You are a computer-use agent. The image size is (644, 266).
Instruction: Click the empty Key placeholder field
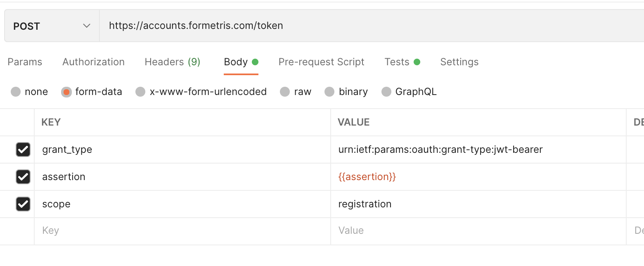point(182,230)
